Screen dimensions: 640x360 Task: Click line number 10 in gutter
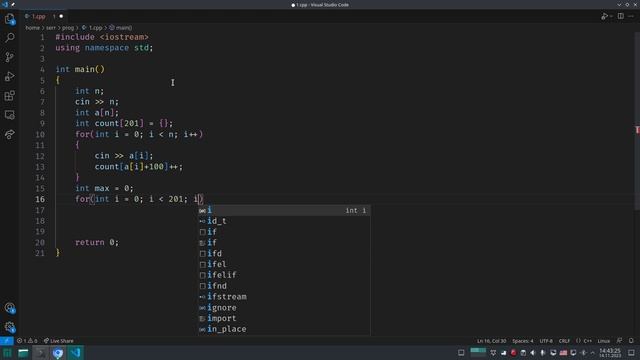coord(40,134)
